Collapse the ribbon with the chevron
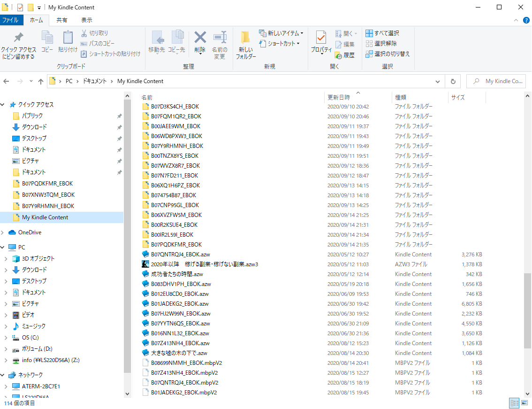Screen dimensions: 532x409 tap(516, 20)
